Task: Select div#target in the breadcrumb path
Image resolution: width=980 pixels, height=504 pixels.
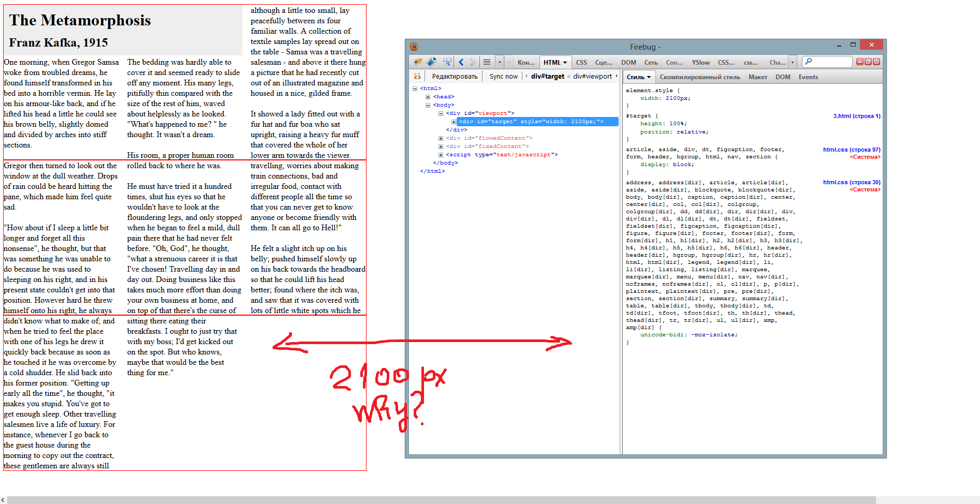Action: (x=548, y=77)
